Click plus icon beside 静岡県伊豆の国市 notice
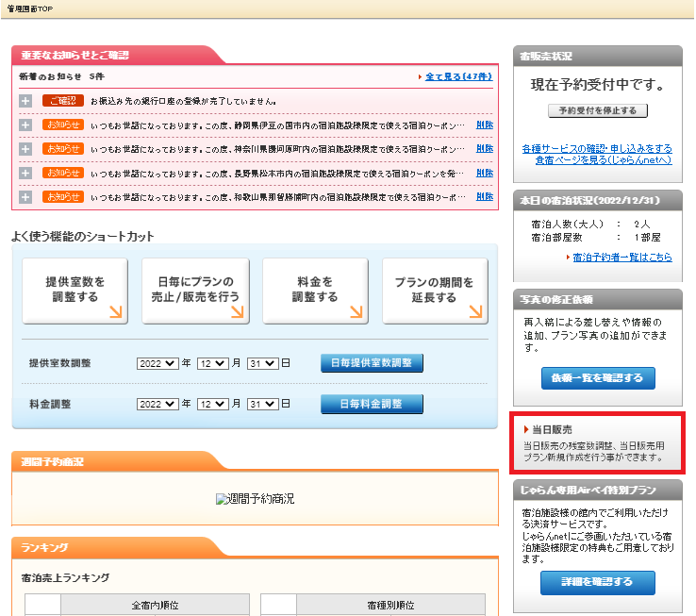Image resolution: width=696 pixels, height=616 pixels. tap(25, 125)
